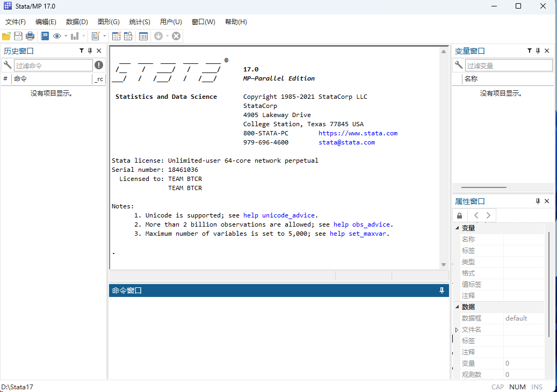Click the 过滤命令 filter input field

click(53, 66)
